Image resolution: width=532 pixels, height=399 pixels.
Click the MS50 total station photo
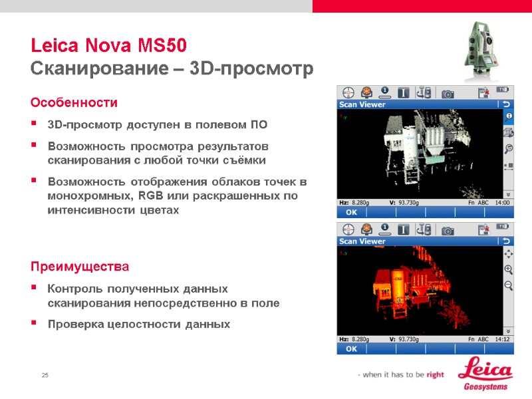[481, 51]
